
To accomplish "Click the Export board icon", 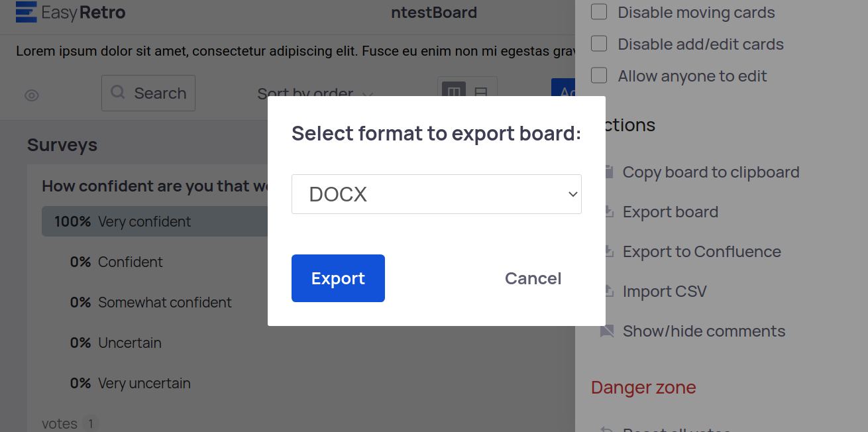I will tap(607, 212).
